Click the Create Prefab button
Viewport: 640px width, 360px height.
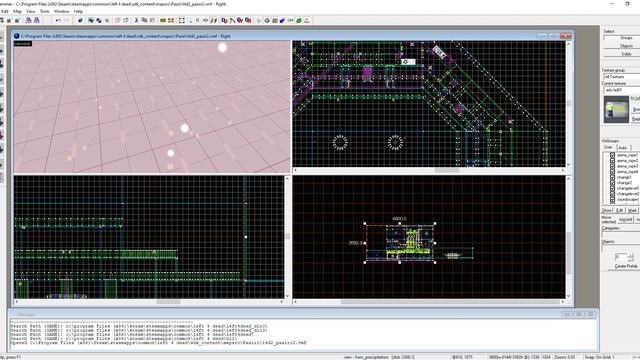pyautogui.click(x=626, y=266)
